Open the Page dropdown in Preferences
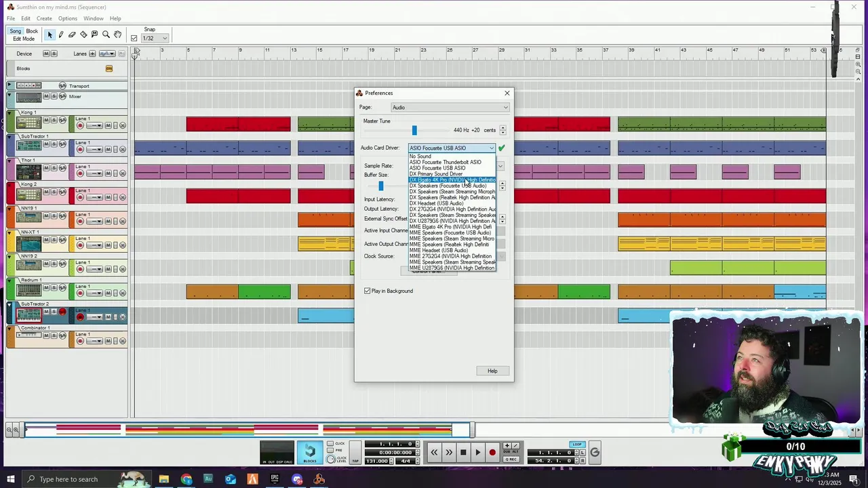 [x=450, y=107]
